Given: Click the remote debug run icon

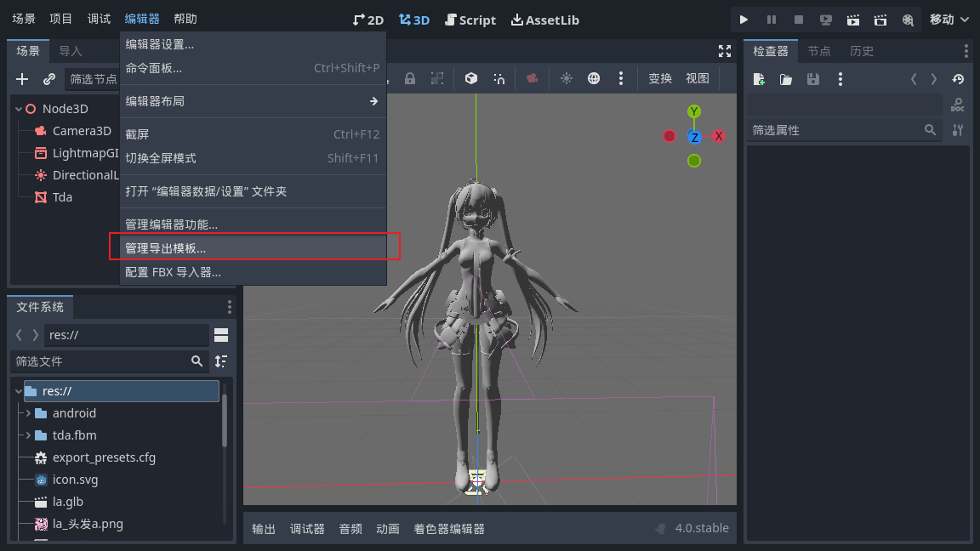Looking at the screenshot, I should [x=826, y=20].
